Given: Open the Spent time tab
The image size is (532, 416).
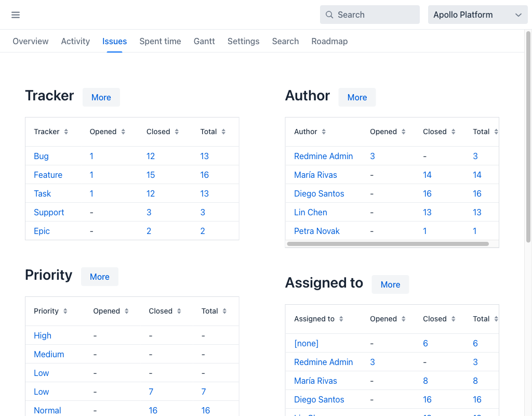Looking at the screenshot, I should tap(160, 41).
